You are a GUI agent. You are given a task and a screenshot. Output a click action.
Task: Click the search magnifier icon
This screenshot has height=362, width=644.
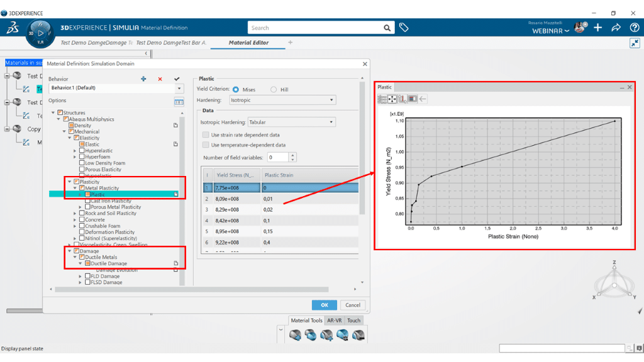coord(387,28)
